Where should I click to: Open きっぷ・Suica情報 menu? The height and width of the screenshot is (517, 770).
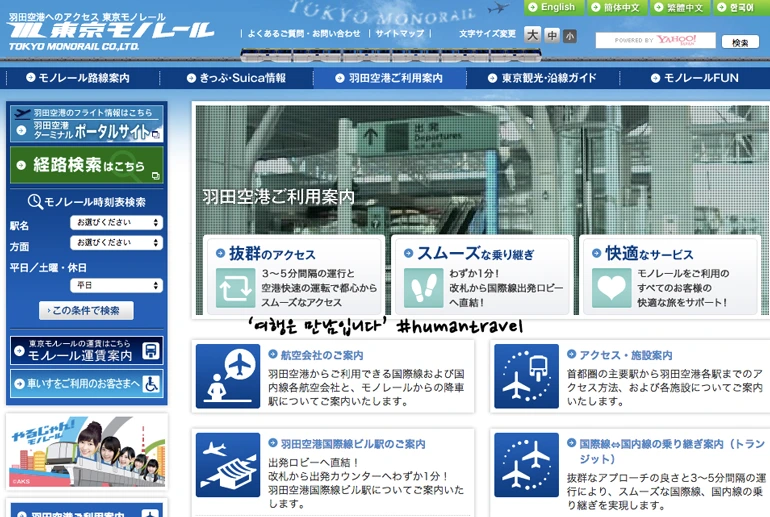(236, 78)
